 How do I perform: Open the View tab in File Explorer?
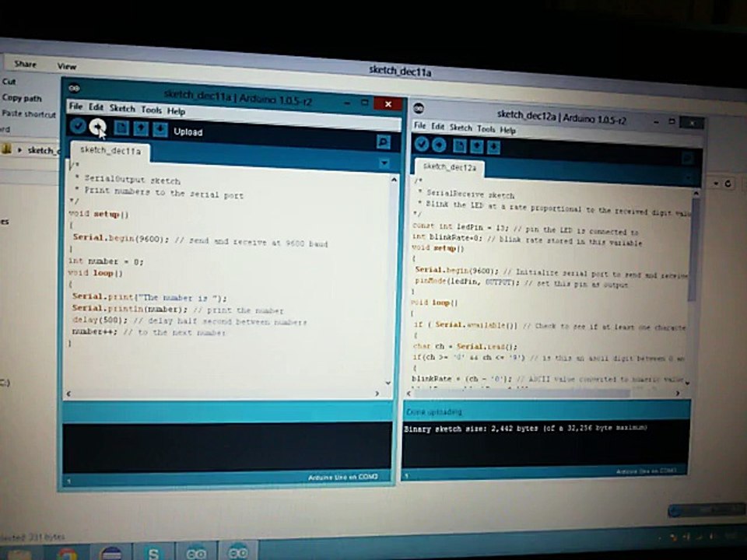67,66
